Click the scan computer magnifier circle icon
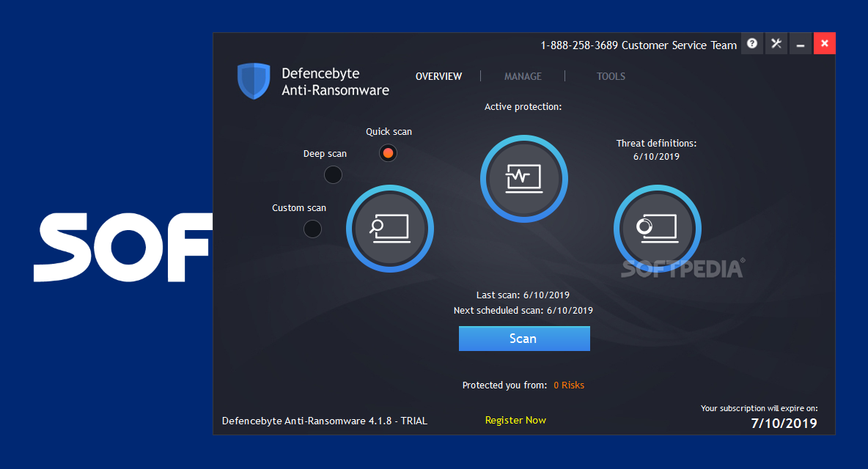Screen dimensions: 868x469 [x=390, y=228]
